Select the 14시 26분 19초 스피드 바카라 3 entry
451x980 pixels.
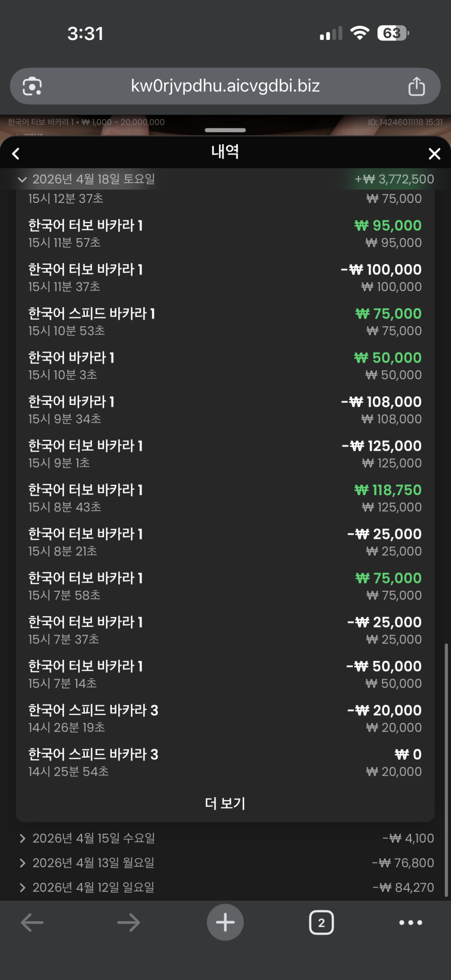(x=225, y=718)
